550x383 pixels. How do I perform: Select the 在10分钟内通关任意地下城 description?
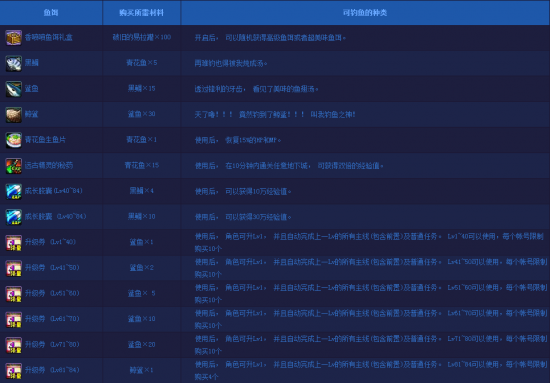(289, 166)
